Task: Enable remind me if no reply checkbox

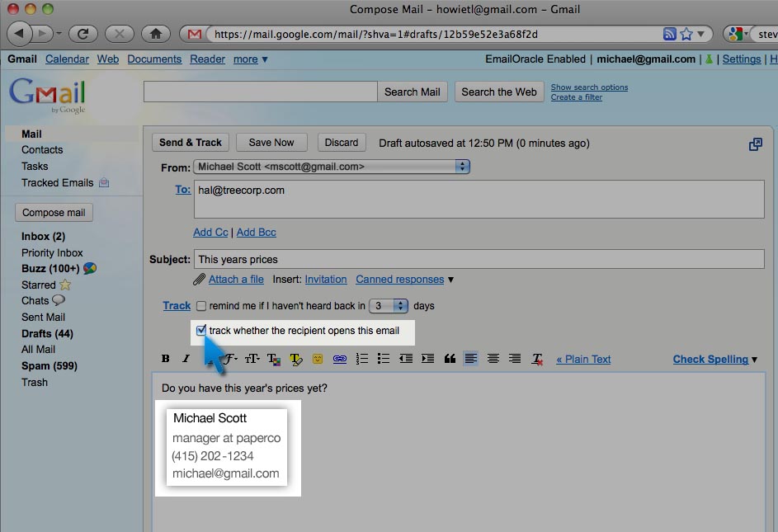Action: [201, 306]
